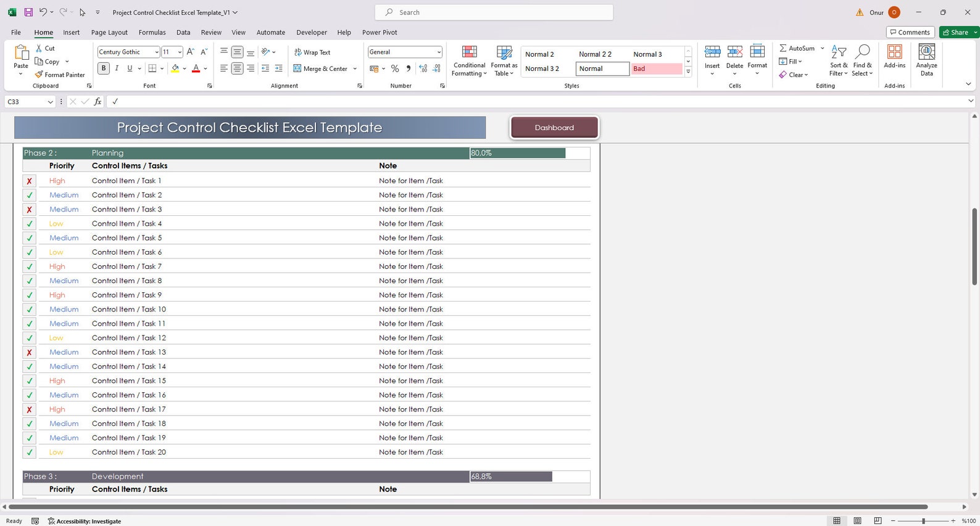
Task: Open Conditional Formatting menu
Action: [x=470, y=61]
